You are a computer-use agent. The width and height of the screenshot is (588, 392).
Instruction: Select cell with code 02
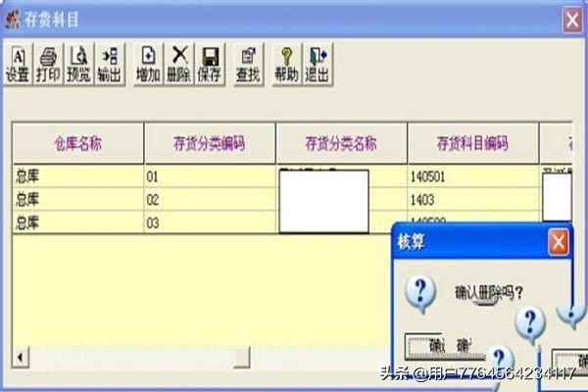click(x=210, y=200)
